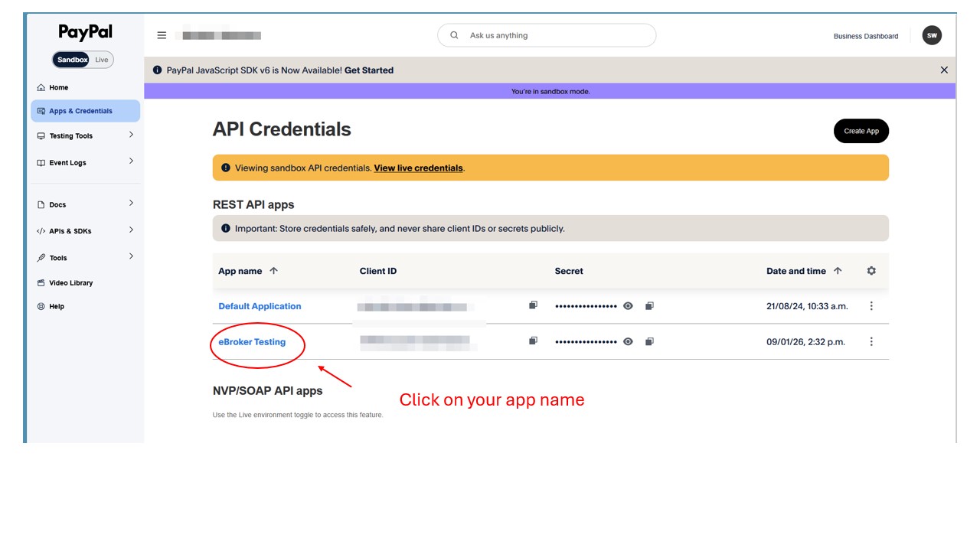This screenshot has height=551, width=980.
Task: Click the Help sidebar icon
Action: coord(41,306)
